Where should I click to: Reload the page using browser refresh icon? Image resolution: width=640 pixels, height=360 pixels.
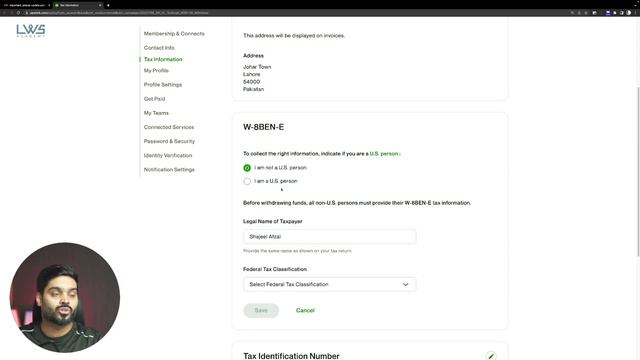point(18,13)
